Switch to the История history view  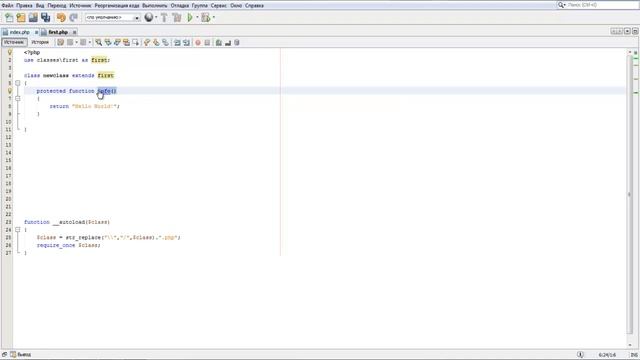pos(40,42)
